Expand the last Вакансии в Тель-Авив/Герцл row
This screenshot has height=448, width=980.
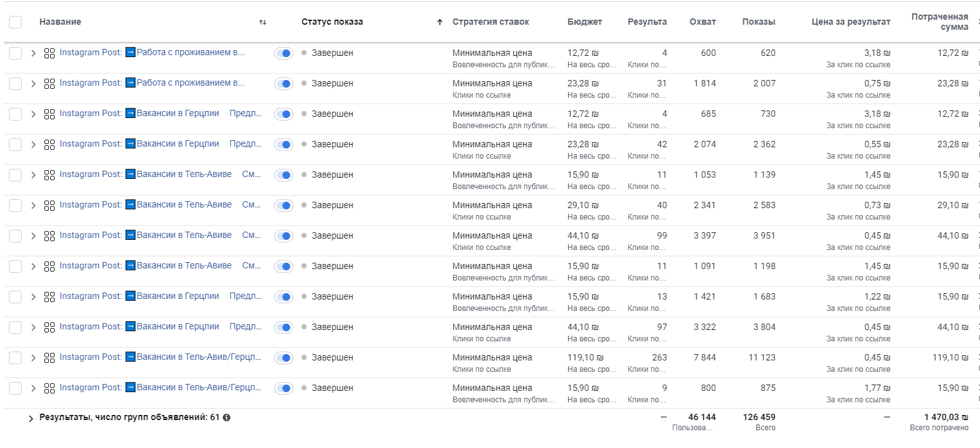[34, 388]
